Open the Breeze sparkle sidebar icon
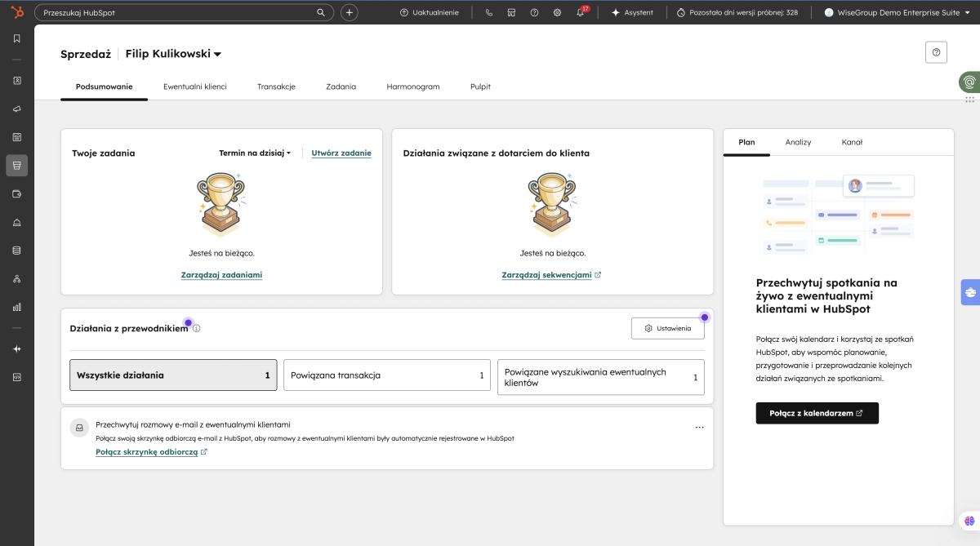This screenshot has width=980, height=546. (16, 349)
